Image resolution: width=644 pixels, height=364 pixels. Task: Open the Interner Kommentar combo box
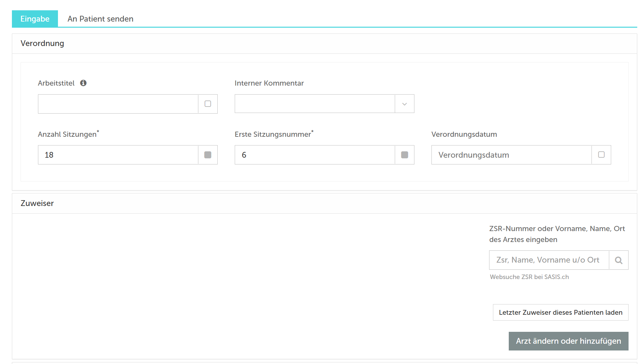tap(315, 104)
